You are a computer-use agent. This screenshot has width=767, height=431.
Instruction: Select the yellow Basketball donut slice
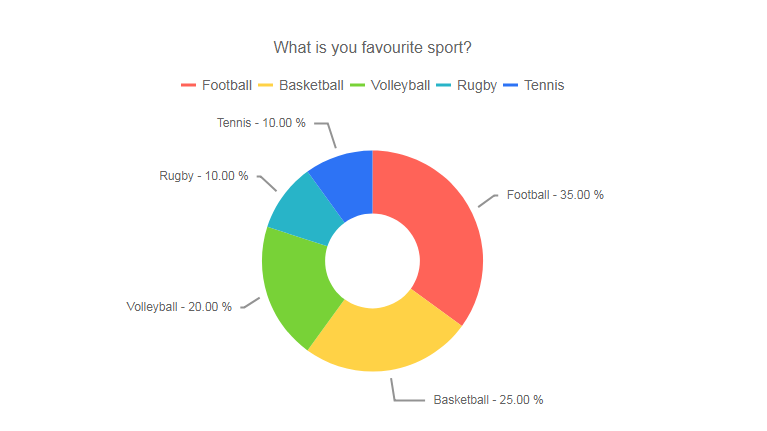(384, 339)
